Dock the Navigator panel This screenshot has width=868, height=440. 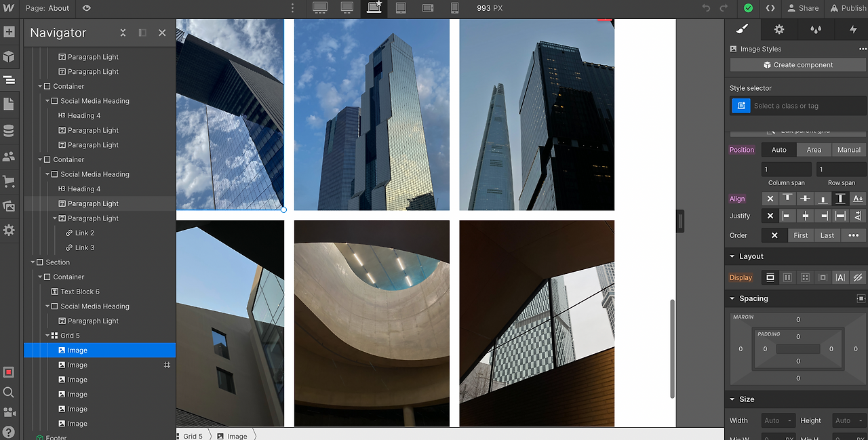tap(142, 33)
